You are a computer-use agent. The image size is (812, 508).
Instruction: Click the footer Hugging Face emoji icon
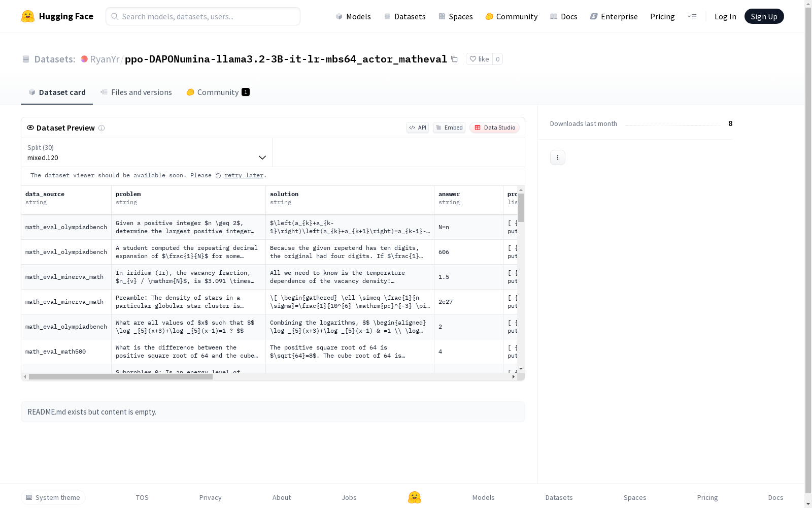tap(415, 497)
